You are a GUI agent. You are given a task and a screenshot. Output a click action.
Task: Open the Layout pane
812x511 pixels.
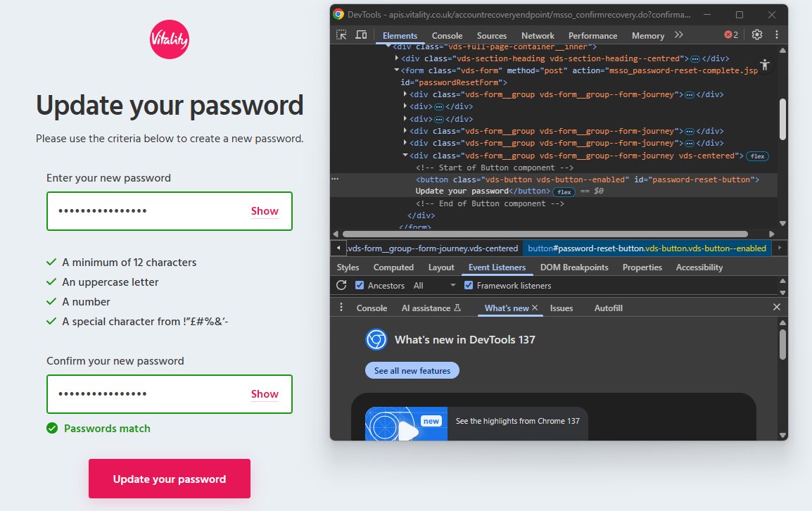pos(441,267)
